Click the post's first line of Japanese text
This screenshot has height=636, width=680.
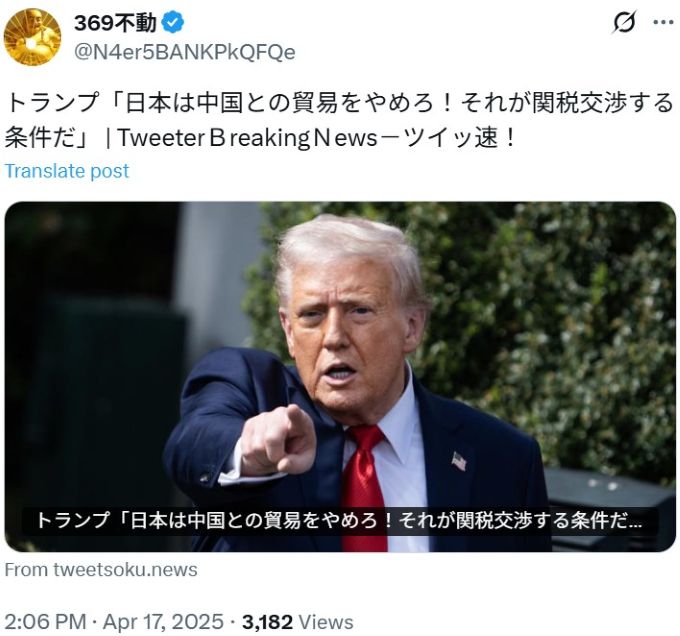point(339,103)
